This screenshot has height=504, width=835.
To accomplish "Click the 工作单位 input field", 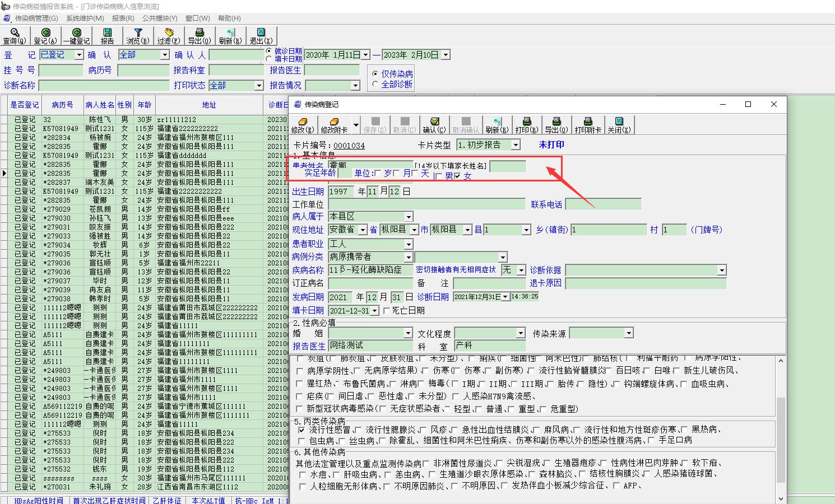I will [x=426, y=204].
